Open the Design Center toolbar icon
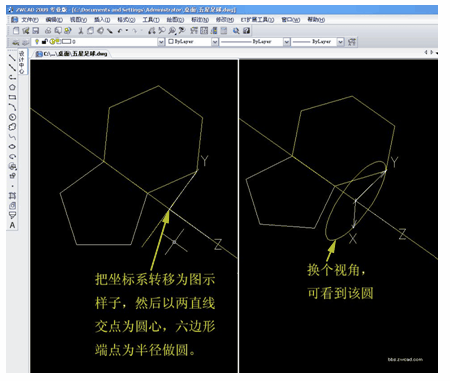 204,31
